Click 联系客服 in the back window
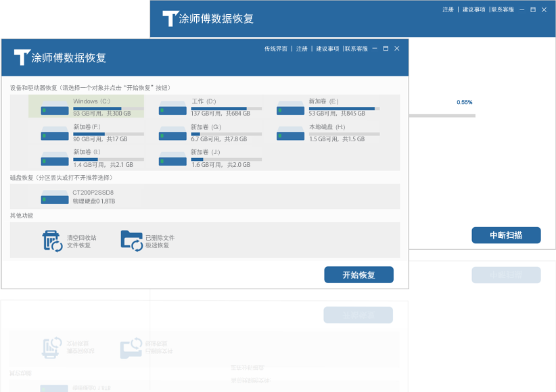Image resolution: width=556 pixels, height=392 pixels. [502, 9]
